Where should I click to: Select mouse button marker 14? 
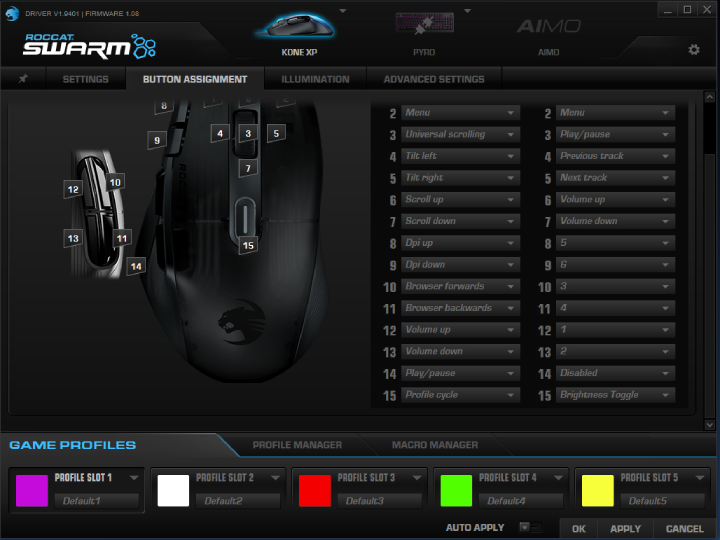point(136,266)
